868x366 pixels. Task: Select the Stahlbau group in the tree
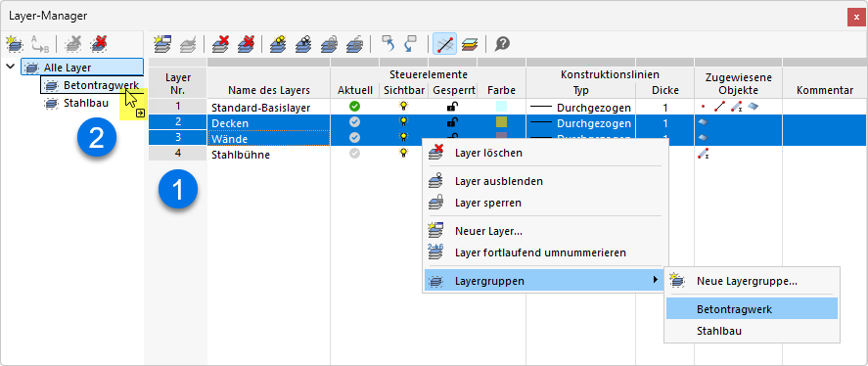tap(76, 103)
